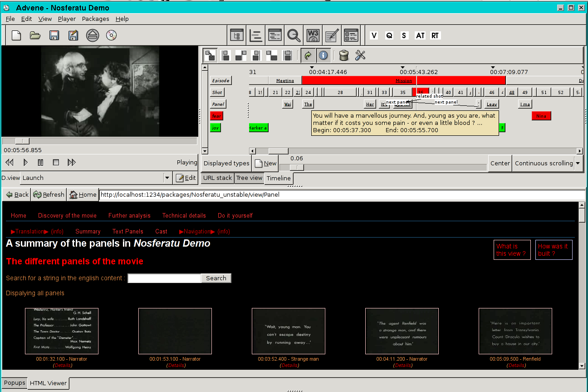Pause the video playback

40,162
